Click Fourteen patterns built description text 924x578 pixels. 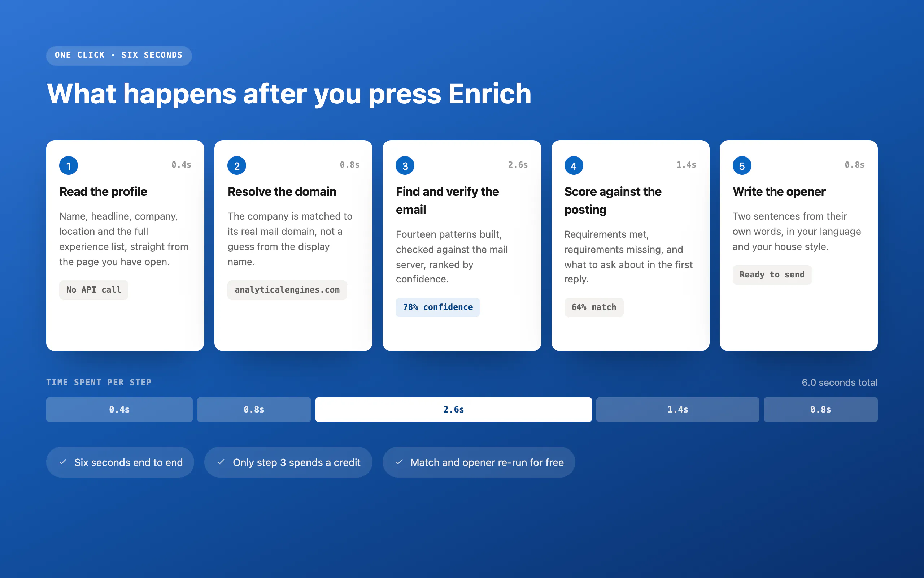[x=452, y=256]
